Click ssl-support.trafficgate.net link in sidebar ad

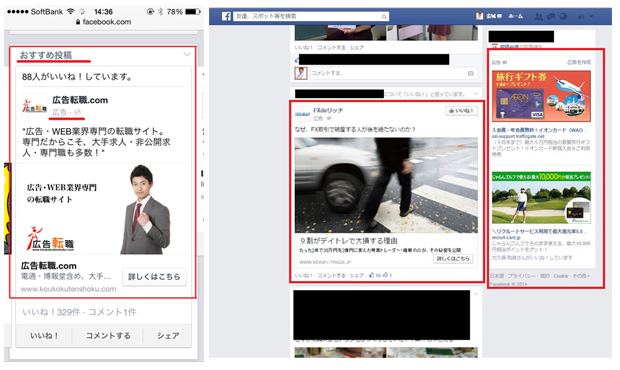(518, 136)
